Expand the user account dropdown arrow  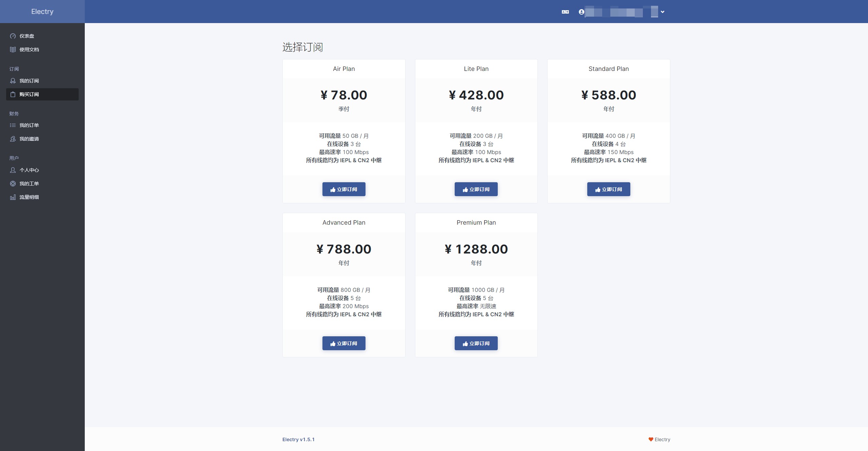pyautogui.click(x=663, y=12)
